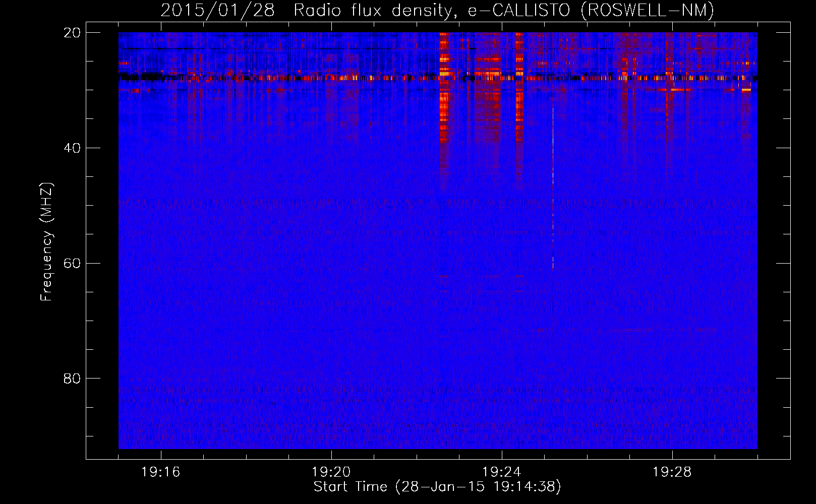816x504 pixels.
Task: Click the "Frequency (MHZ)" y-axis label
Action: point(46,242)
